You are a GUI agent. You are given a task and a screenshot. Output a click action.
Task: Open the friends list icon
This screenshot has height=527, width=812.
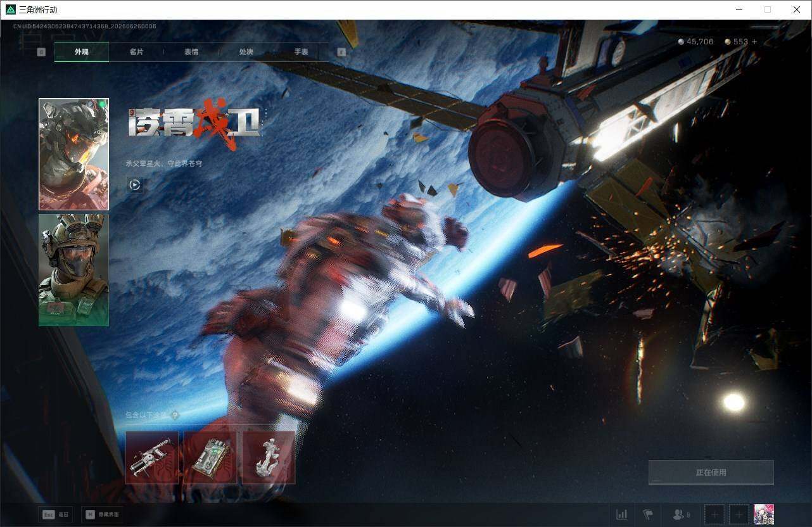pyautogui.click(x=681, y=514)
